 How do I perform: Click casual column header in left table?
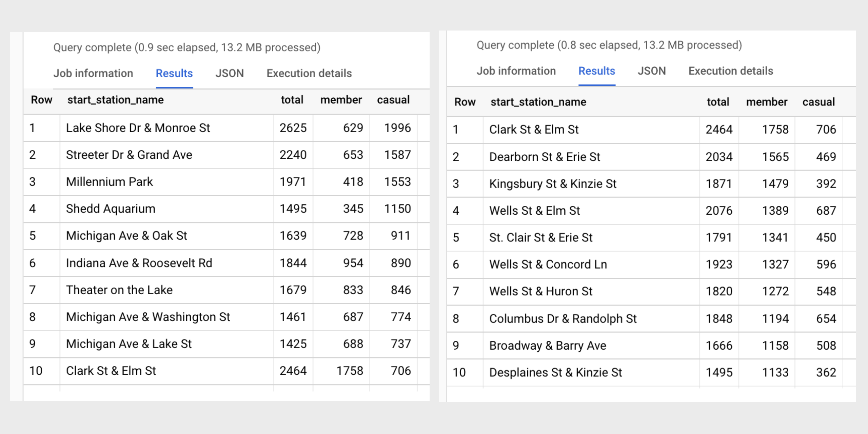tap(393, 100)
